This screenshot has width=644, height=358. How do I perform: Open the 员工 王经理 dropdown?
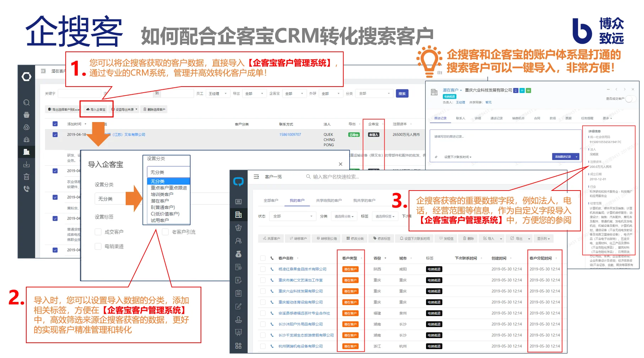[x=218, y=93]
